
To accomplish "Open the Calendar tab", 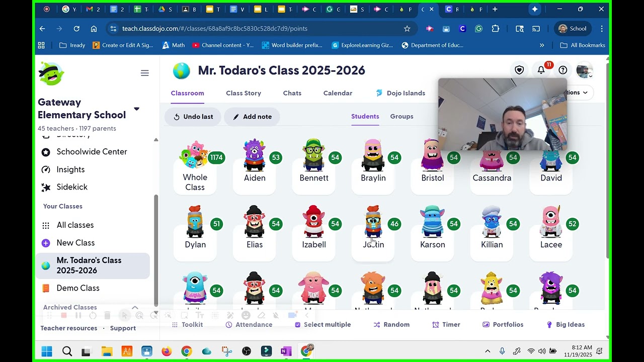I will click(338, 93).
